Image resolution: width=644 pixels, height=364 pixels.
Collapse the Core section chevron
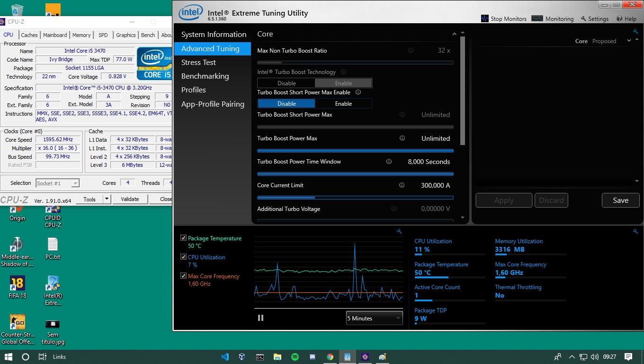pos(454,34)
